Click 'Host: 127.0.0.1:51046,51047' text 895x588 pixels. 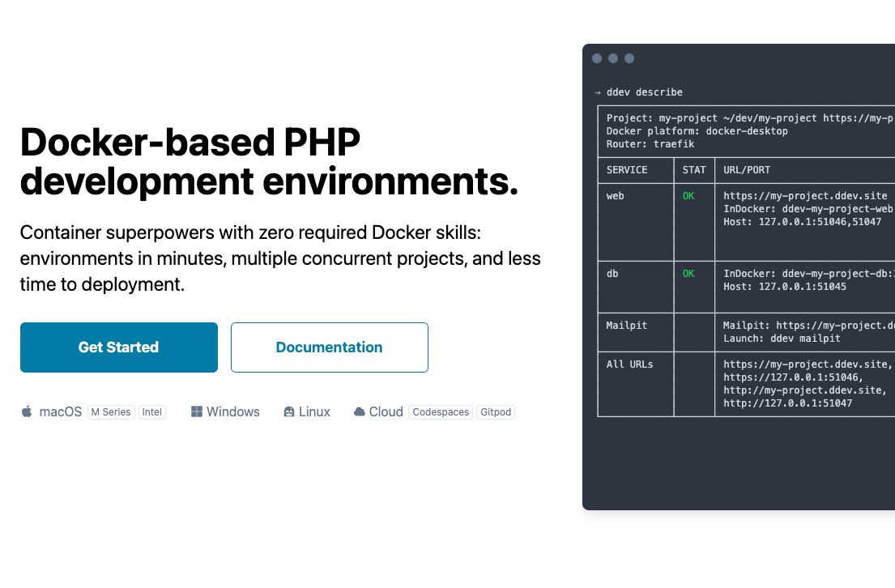click(802, 221)
